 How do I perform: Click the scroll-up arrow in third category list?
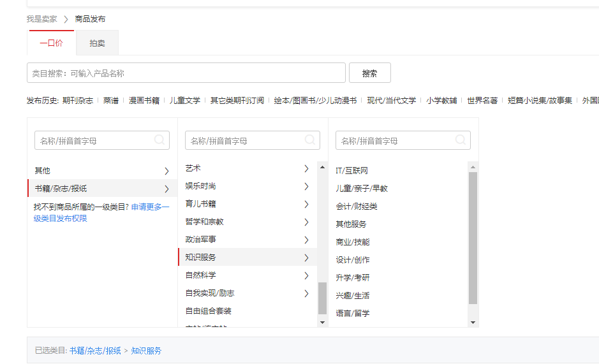473,168
